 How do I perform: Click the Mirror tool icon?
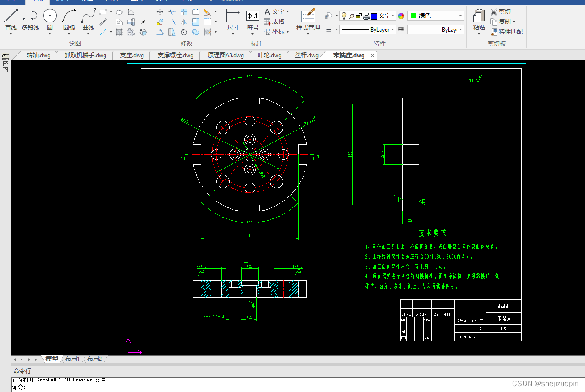[184, 22]
